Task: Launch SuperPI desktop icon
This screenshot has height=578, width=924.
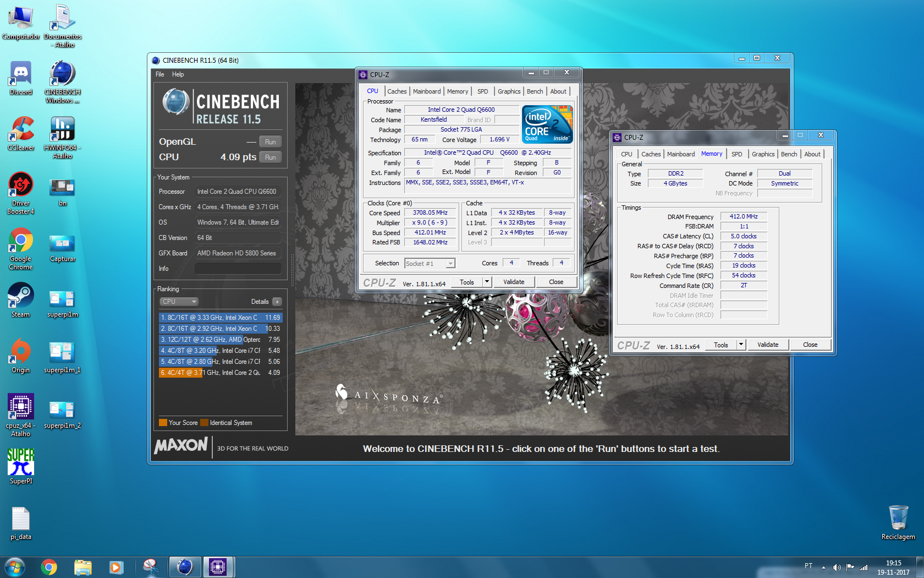Action: coord(21,467)
